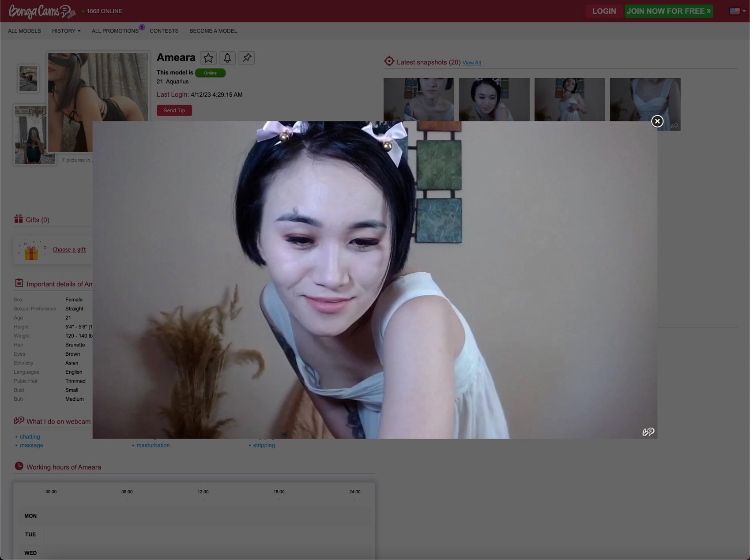
Task: Click the '21, Aquarius' text
Action: pos(173,82)
